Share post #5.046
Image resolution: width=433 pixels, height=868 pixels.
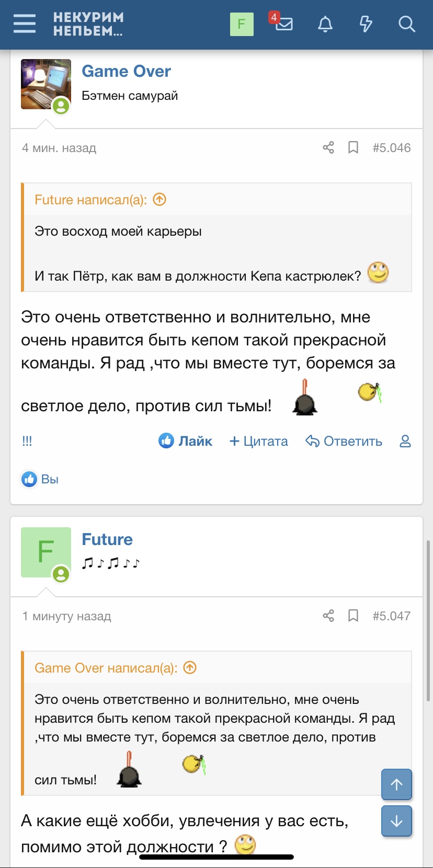pos(328,148)
